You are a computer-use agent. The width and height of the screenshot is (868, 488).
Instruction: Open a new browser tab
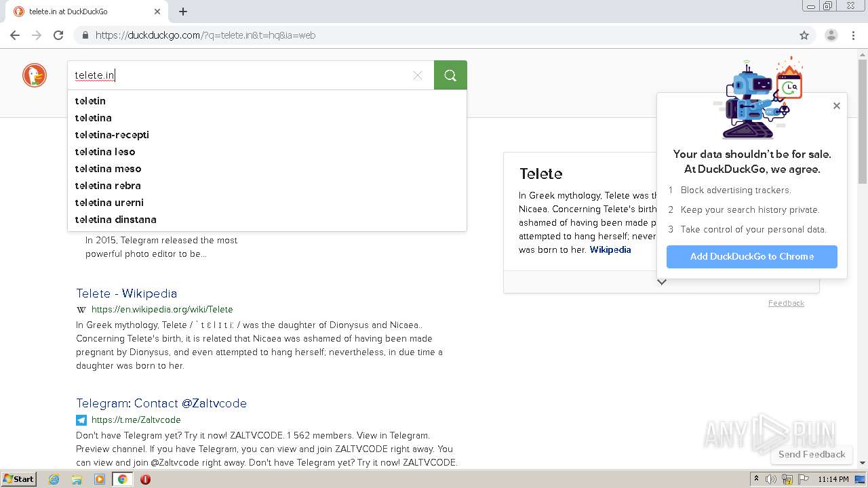pyautogui.click(x=183, y=12)
